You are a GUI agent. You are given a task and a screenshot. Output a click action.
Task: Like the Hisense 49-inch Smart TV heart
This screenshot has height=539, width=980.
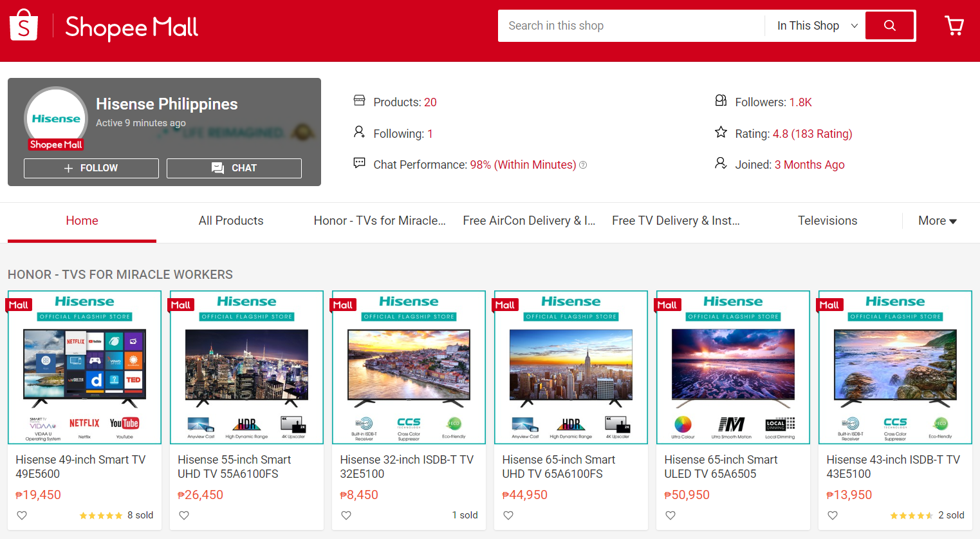click(x=22, y=515)
